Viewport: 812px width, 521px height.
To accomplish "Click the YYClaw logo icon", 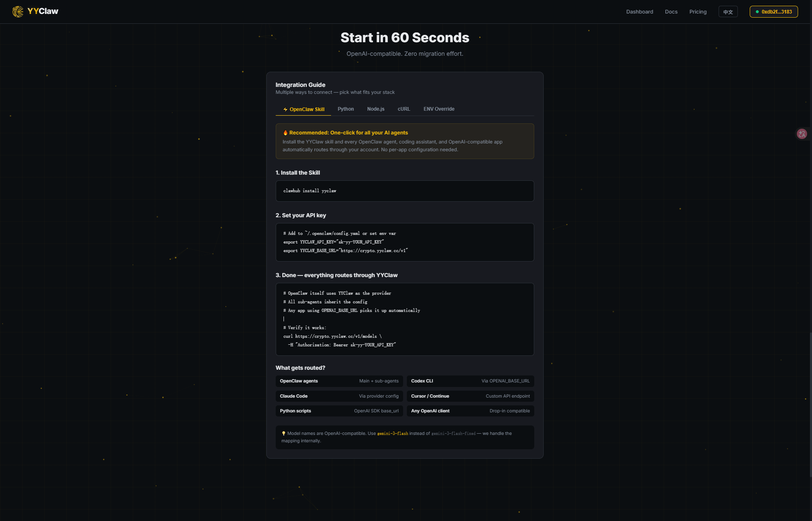I will click(x=18, y=11).
